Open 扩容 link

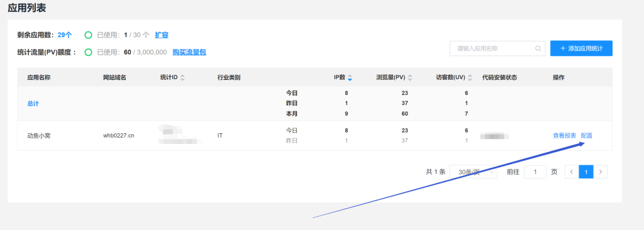click(162, 35)
